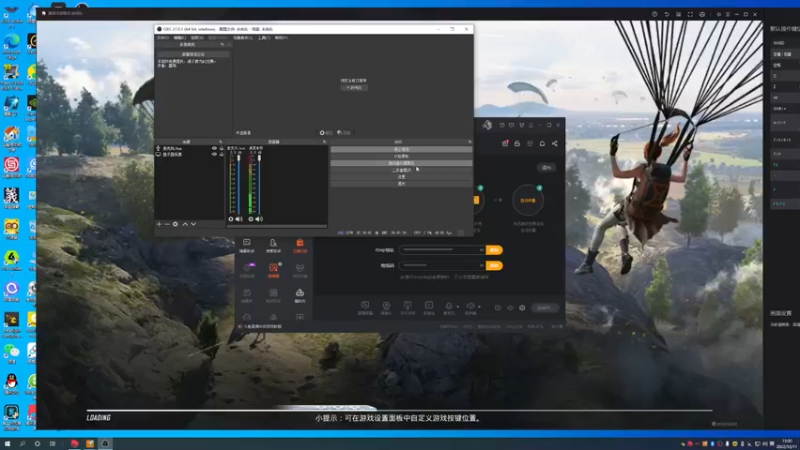Open the filters icon under the OBS preview

pyautogui.click(x=340, y=133)
